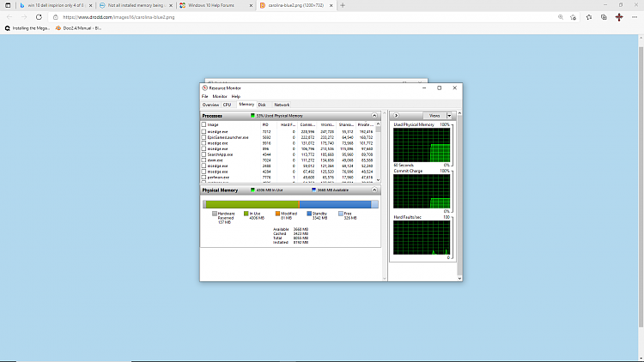Toggle the Image header select-all checkbox
This screenshot has width=644, height=362.
tap(204, 124)
